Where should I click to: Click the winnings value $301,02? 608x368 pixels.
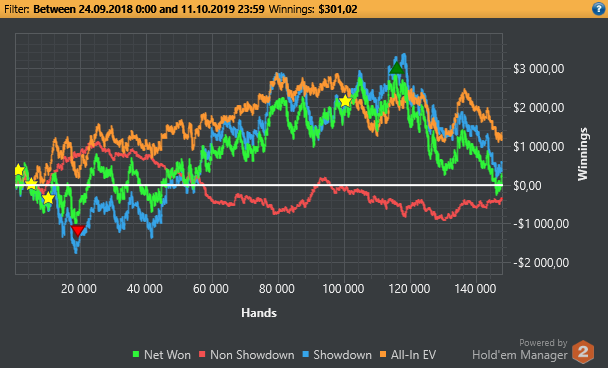[x=338, y=9]
